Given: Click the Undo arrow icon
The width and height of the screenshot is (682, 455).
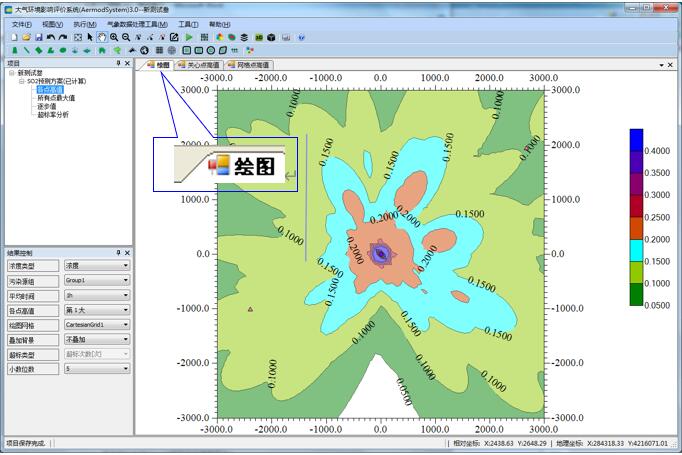Looking at the screenshot, I should (x=51, y=37).
